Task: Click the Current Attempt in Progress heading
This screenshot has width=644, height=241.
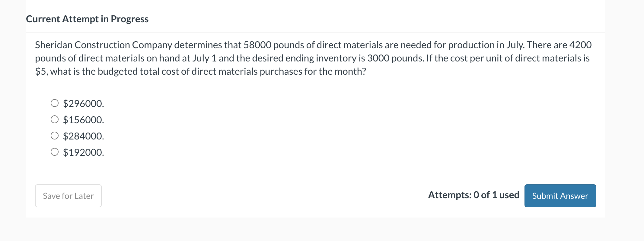Action: click(x=87, y=19)
